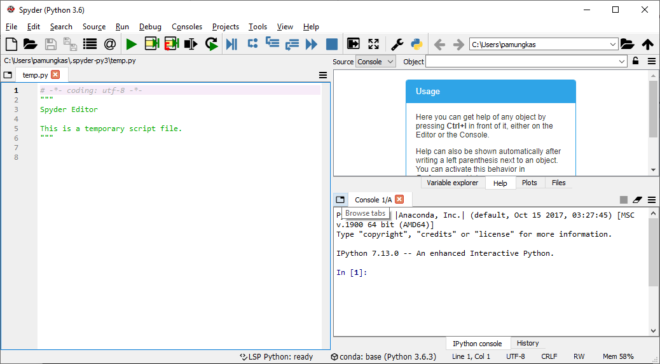660x364 pixels.
Task: Open Help pane options hamburger menu
Action: pyautogui.click(x=652, y=61)
